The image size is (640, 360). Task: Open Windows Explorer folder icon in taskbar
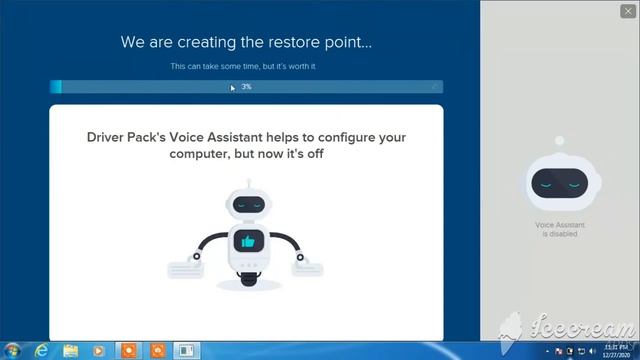[x=70, y=351]
